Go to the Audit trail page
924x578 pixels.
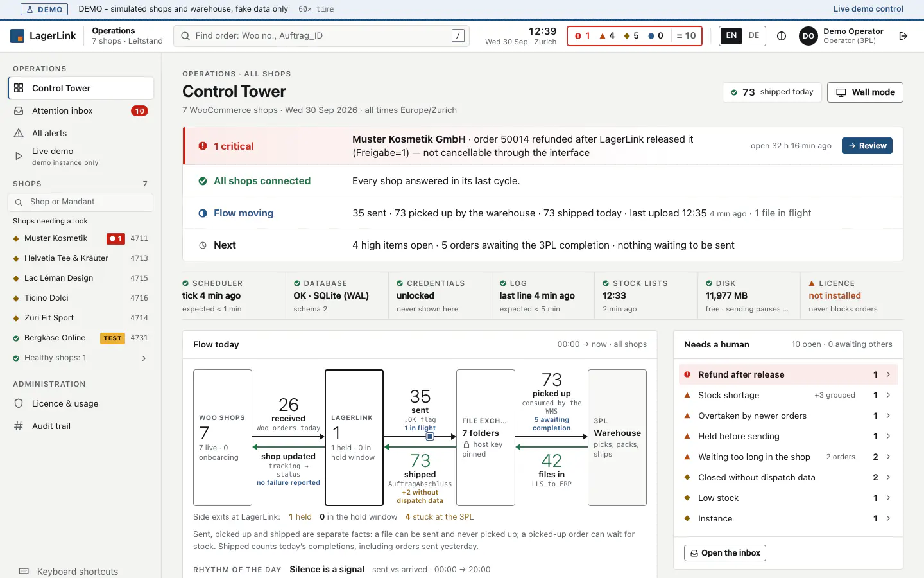[80, 426]
